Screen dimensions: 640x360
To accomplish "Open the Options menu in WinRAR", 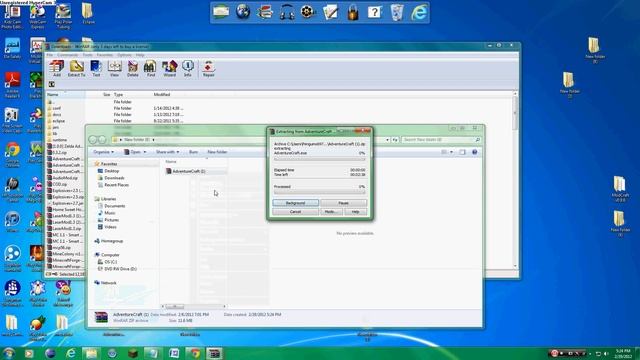I will pyautogui.click(x=124, y=55).
